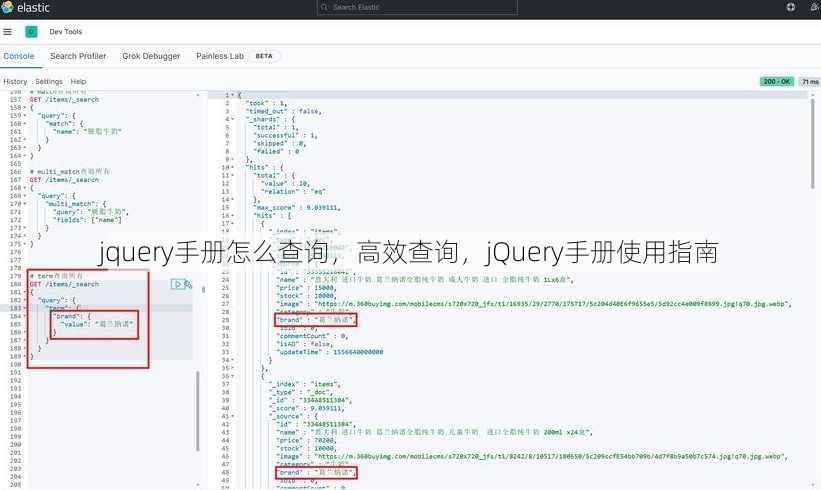Fold the second hit object at line 36
The width and height of the screenshot is (821, 490).
click(x=232, y=376)
